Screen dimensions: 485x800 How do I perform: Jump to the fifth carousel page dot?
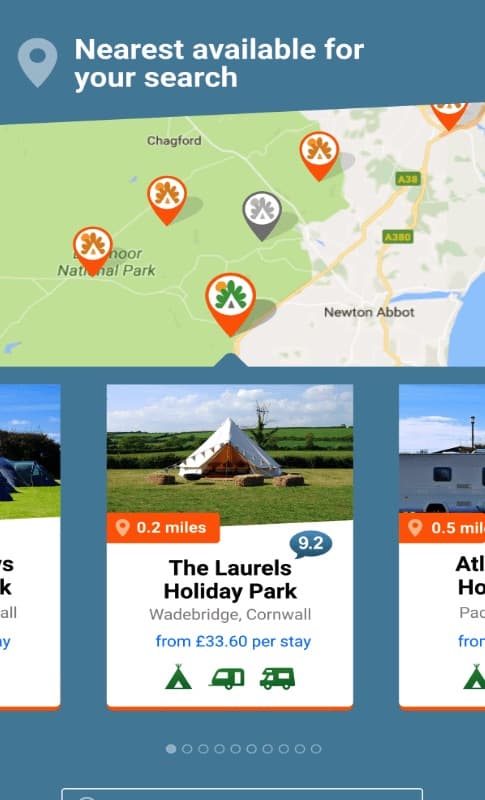click(236, 748)
